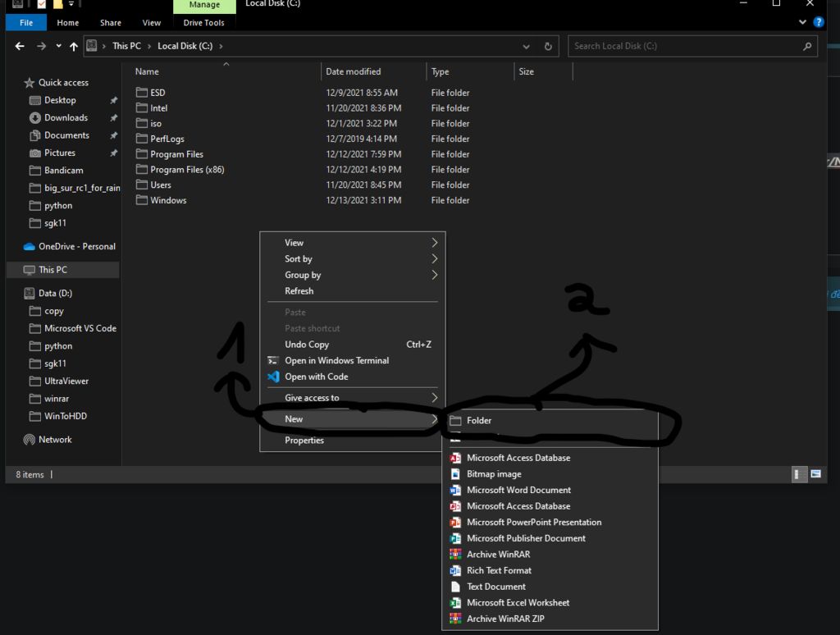Create a new Microsoft Excel Worksheet
840x635 pixels.
[x=550, y=603]
